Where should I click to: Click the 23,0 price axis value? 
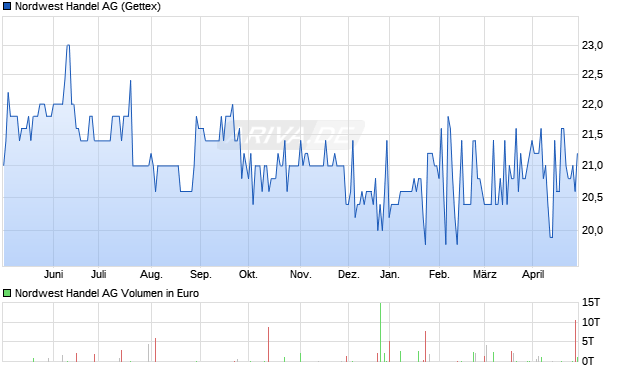[592, 45]
